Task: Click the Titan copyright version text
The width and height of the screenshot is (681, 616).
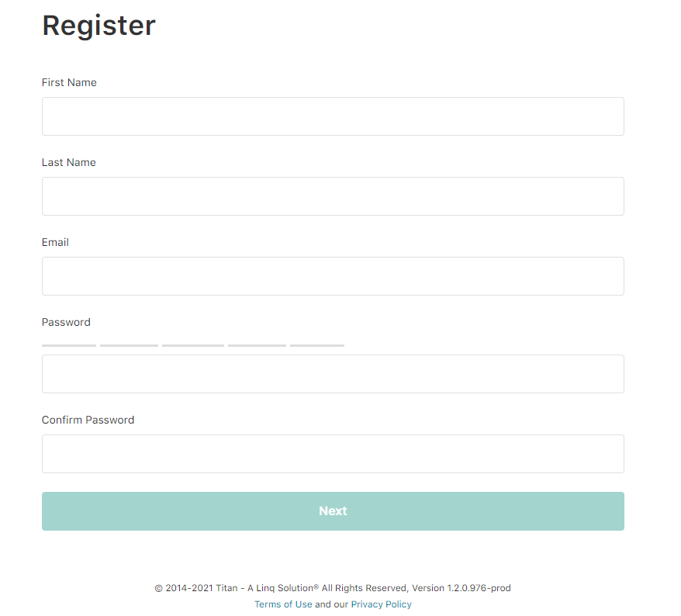Action: 333,588
